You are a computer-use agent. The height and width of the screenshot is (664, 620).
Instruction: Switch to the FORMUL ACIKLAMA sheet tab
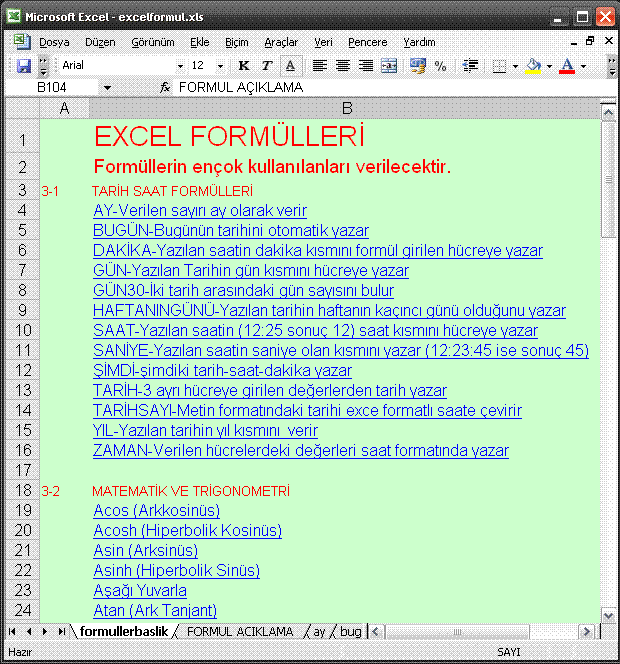click(240, 632)
